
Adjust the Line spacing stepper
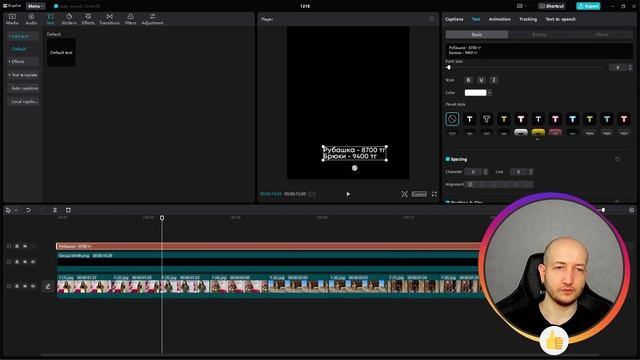tap(531, 172)
